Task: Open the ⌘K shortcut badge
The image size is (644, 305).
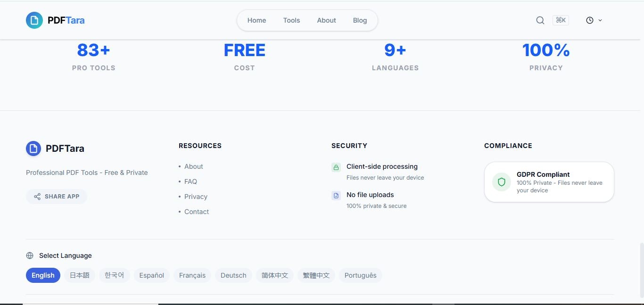Action: point(561,20)
